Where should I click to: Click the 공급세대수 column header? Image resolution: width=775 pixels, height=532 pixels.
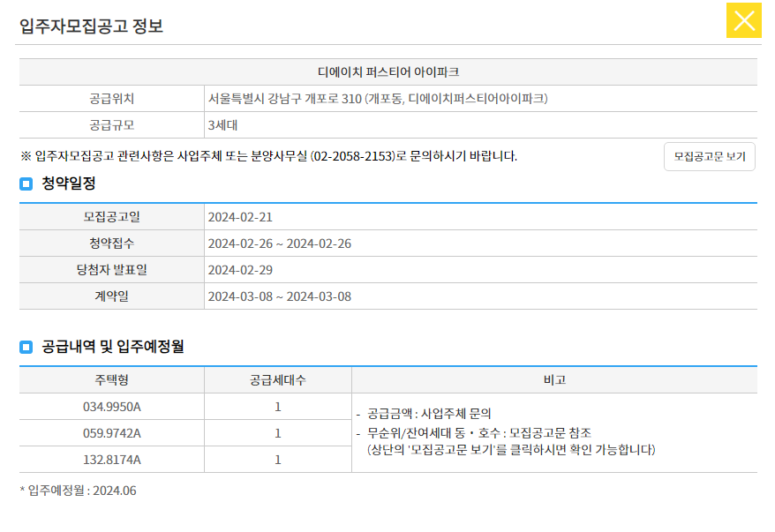tap(278, 380)
